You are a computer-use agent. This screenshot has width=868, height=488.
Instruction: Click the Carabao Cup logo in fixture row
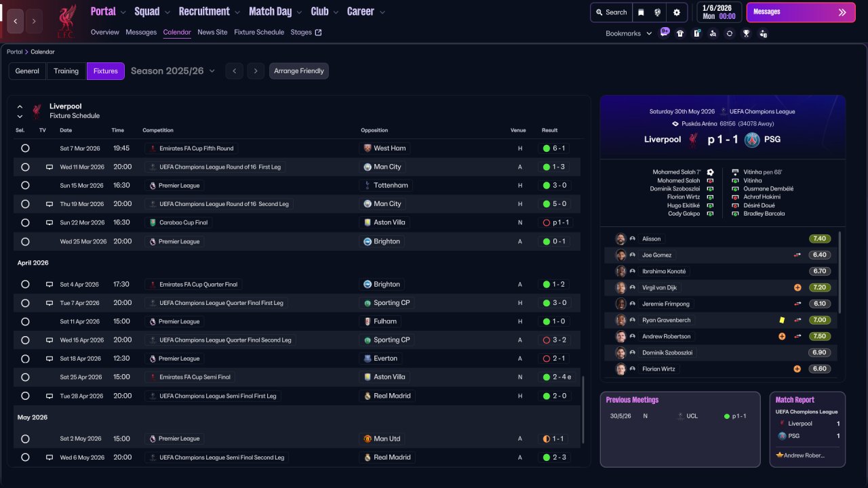[153, 222]
